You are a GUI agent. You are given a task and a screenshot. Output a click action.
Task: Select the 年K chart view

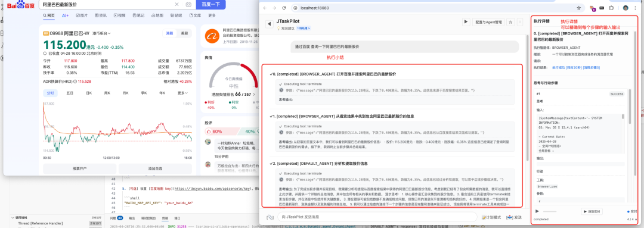point(162,93)
